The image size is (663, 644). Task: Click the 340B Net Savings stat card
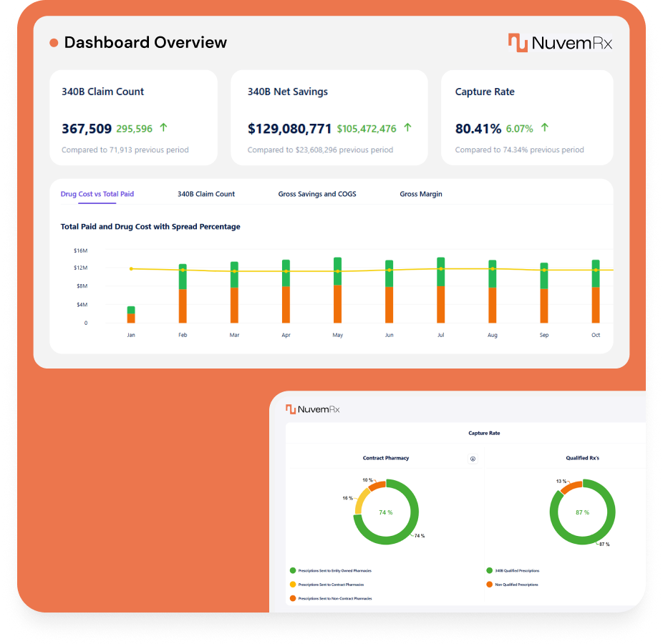click(329, 117)
